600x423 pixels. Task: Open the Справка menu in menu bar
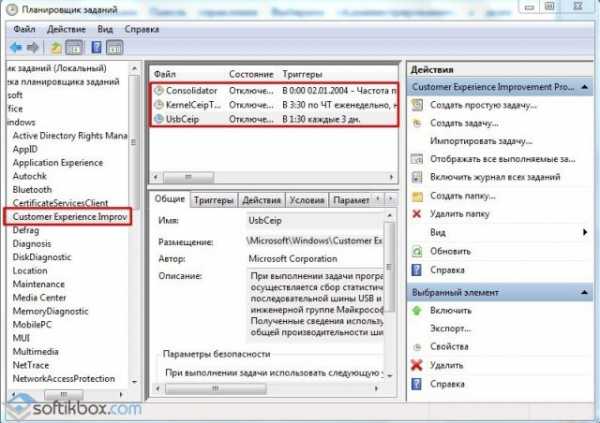pos(142,29)
